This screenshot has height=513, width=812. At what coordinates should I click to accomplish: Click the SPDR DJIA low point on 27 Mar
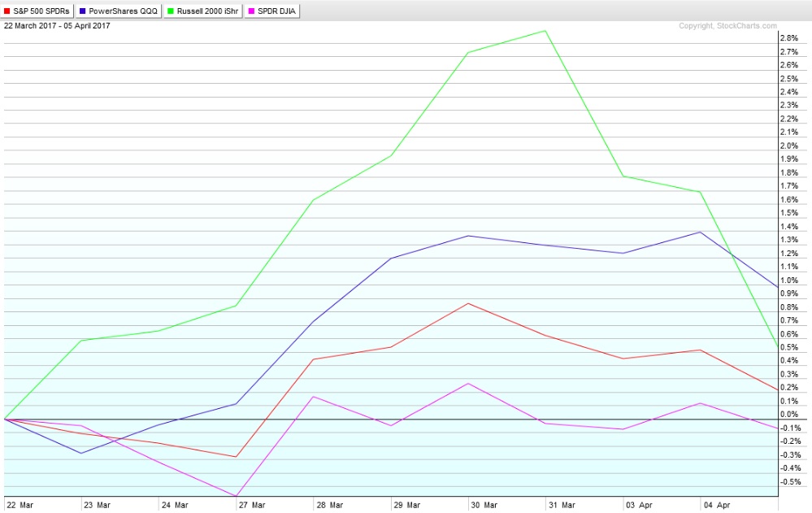click(x=237, y=496)
